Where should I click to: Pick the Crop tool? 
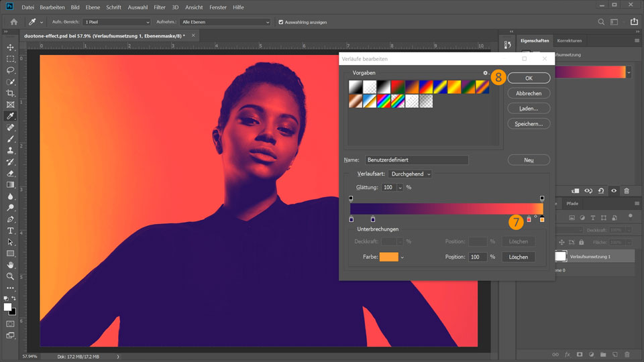pos(11,93)
